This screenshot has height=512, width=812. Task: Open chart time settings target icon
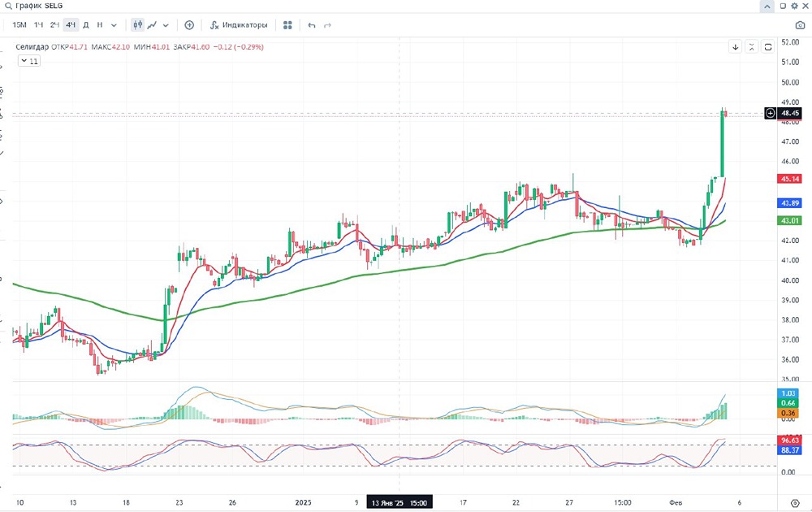coord(796,503)
